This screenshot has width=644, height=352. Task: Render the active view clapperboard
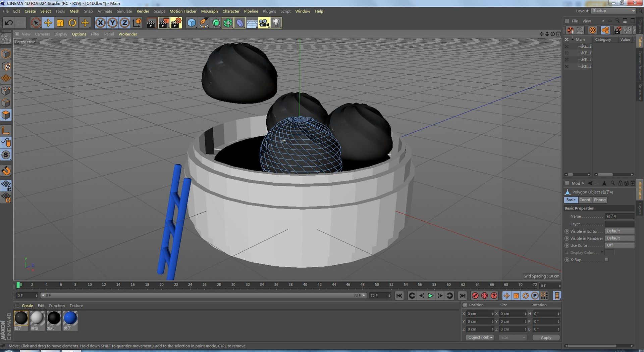point(151,23)
